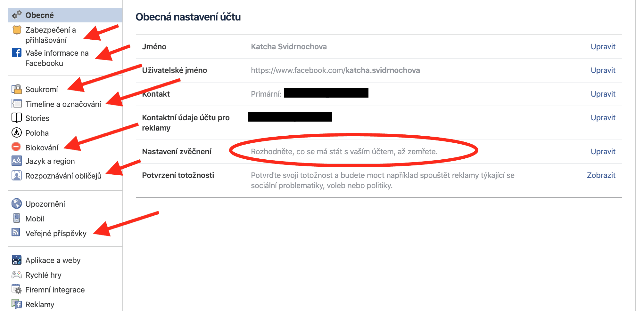Viewport: 644px width, 311px height.
Task: Open Zabezpečení a přihlašování settings
Action: tap(51, 35)
